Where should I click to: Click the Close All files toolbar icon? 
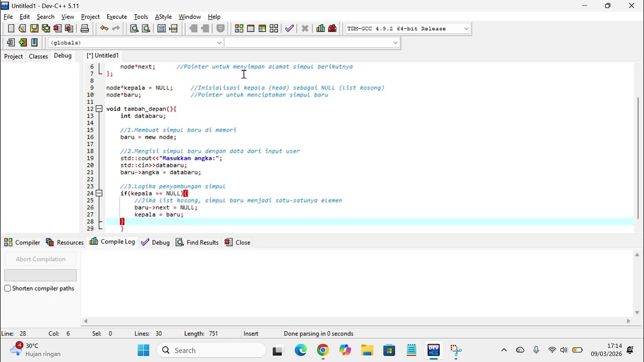69,29
